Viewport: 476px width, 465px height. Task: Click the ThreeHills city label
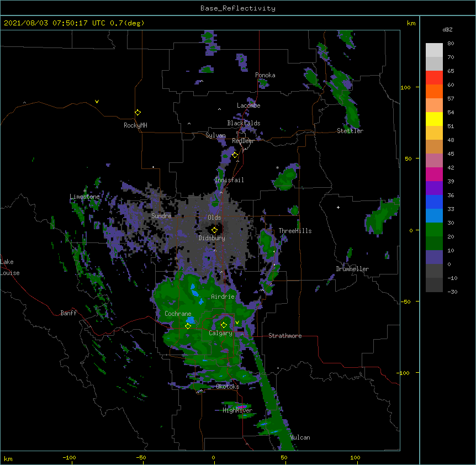(295, 231)
